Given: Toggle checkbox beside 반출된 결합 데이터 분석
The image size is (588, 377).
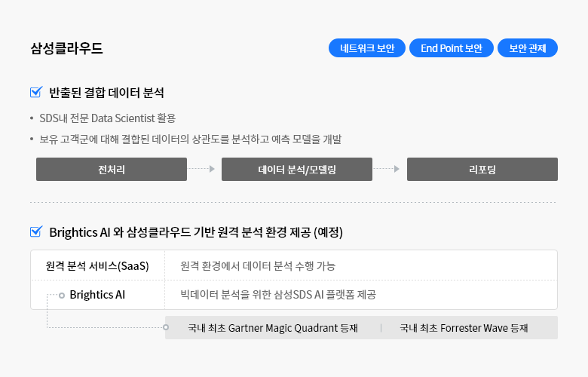Looking at the screenshot, I should click(36, 92).
